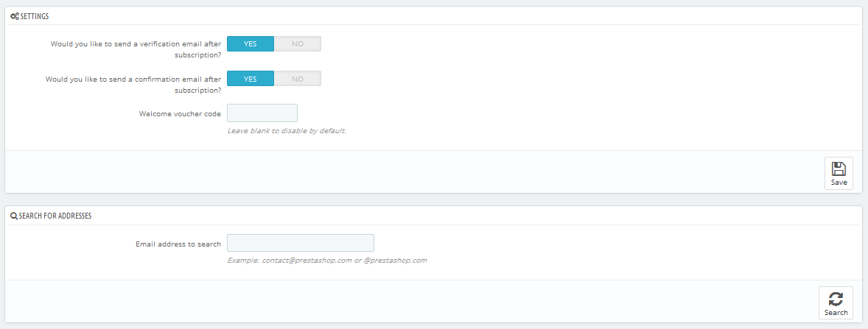Click the magnifier icon beside Search for Addresses
The height and width of the screenshot is (329, 868).
point(14,216)
